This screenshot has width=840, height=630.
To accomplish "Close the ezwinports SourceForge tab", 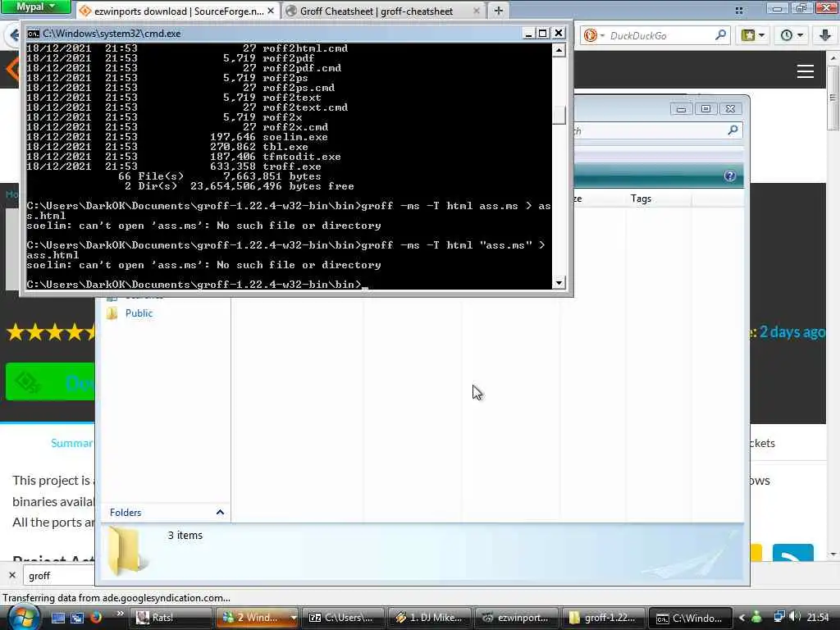I will (x=271, y=11).
